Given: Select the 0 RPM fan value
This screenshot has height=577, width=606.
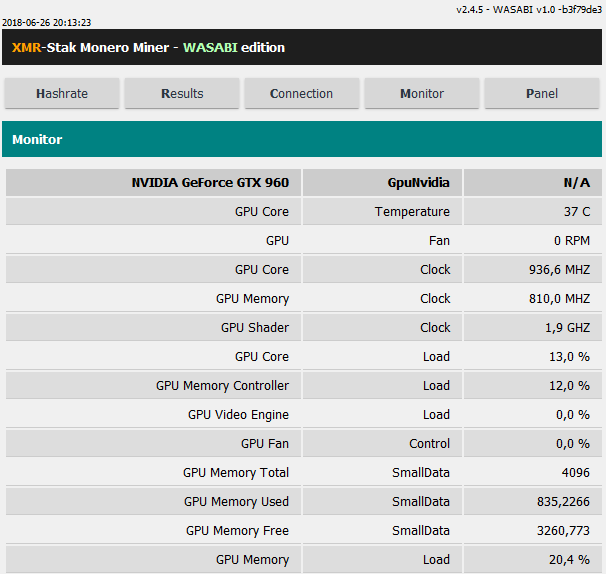Looking at the screenshot, I should pos(572,240).
